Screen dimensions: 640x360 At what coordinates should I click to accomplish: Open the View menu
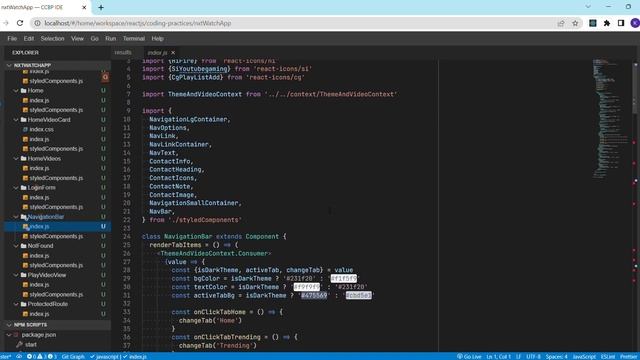point(77,38)
